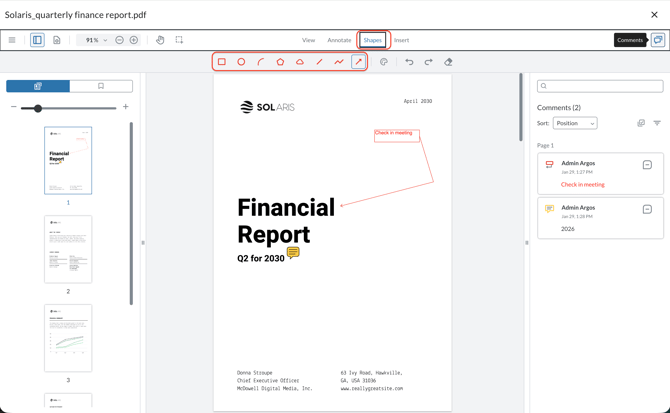670x413 pixels.
Task: Collapse the 'Check in meeting' comment options
Action: pyautogui.click(x=647, y=165)
